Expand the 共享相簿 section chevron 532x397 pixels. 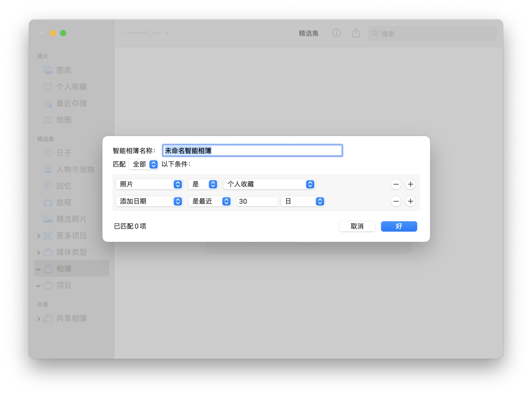(x=39, y=319)
